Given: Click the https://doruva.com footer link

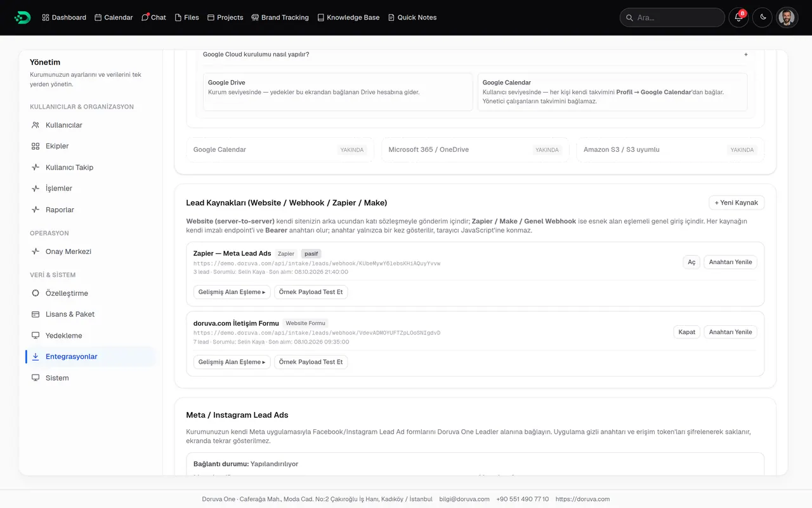Looking at the screenshot, I should pos(582,499).
